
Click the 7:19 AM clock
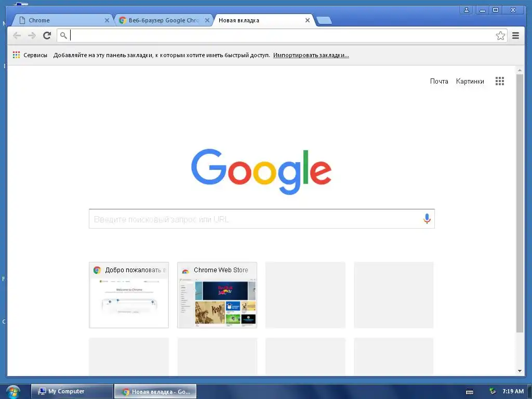tap(513, 391)
